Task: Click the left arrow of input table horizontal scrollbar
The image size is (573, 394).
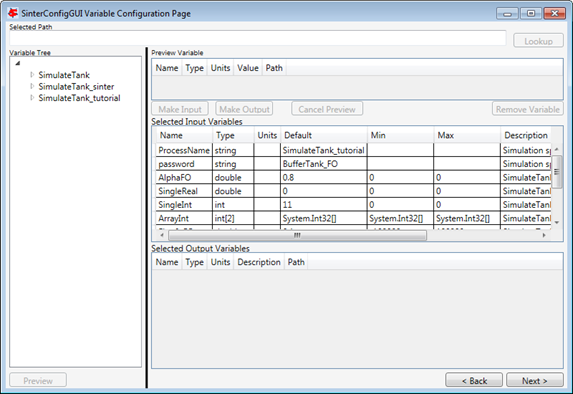Action: pyautogui.click(x=162, y=235)
